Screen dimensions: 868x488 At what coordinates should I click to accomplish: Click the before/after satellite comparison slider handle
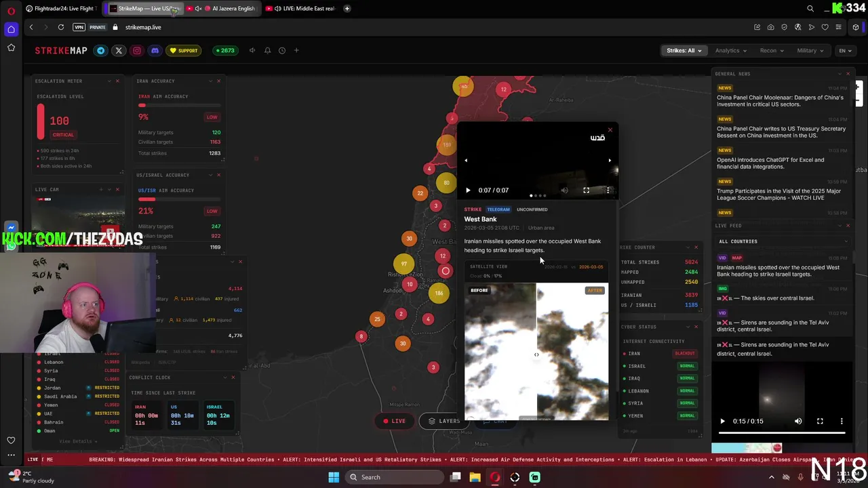point(536,354)
